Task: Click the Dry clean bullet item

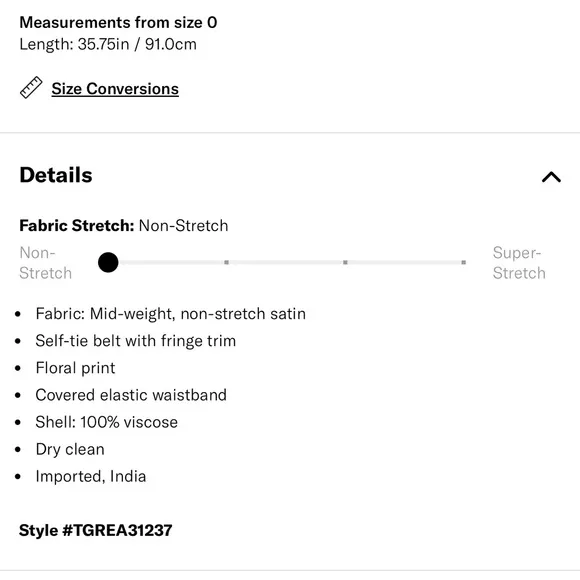Action: pyautogui.click(x=70, y=449)
